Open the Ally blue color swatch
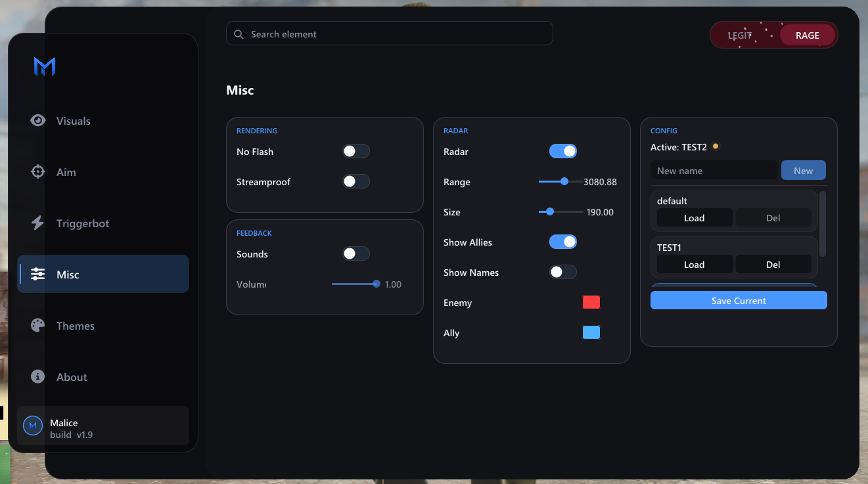Image resolution: width=868 pixels, height=484 pixels. click(x=591, y=332)
